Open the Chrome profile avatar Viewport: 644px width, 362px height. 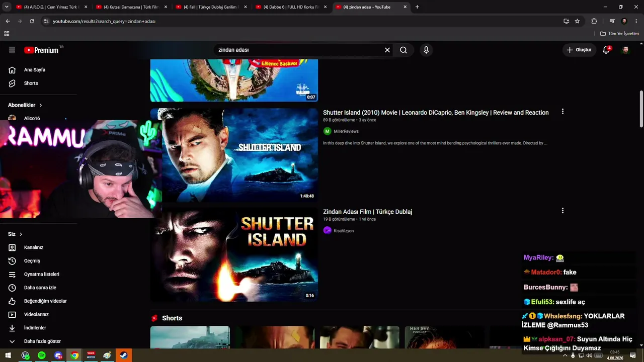(x=624, y=21)
